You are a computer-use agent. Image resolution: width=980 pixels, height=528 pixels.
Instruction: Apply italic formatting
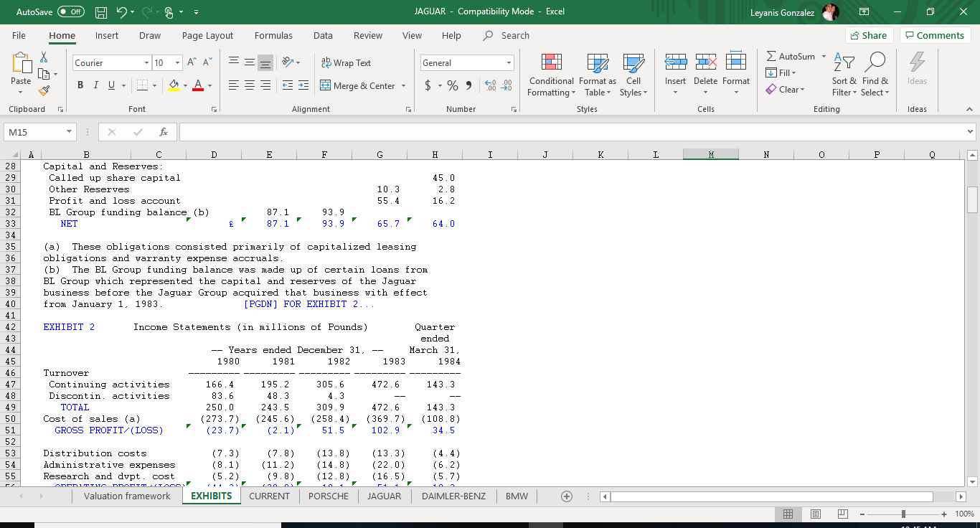(x=96, y=85)
